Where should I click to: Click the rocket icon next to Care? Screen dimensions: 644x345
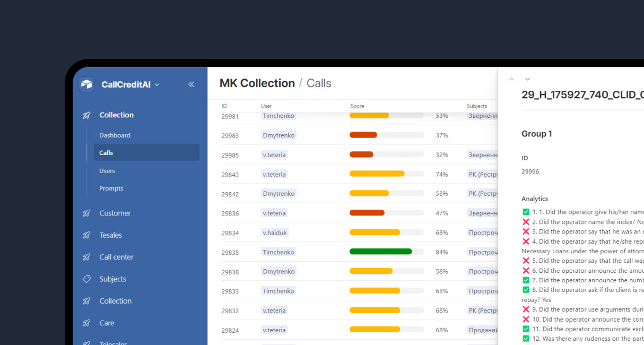(x=86, y=323)
